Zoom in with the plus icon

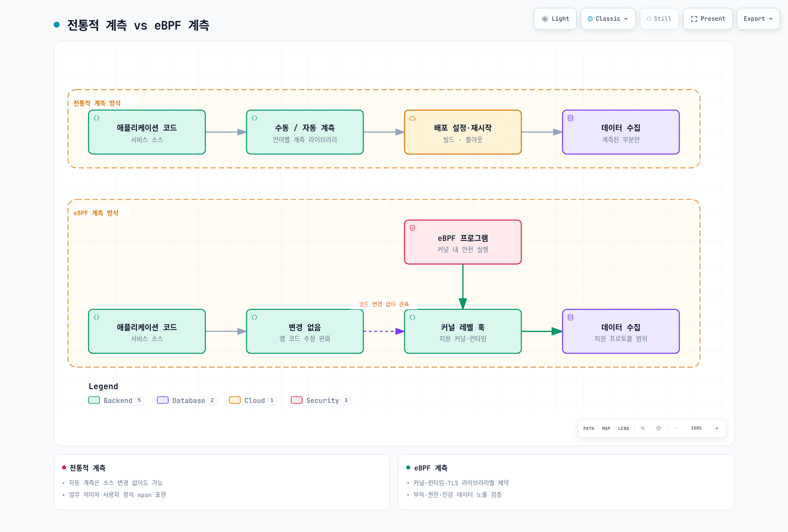[717, 429]
